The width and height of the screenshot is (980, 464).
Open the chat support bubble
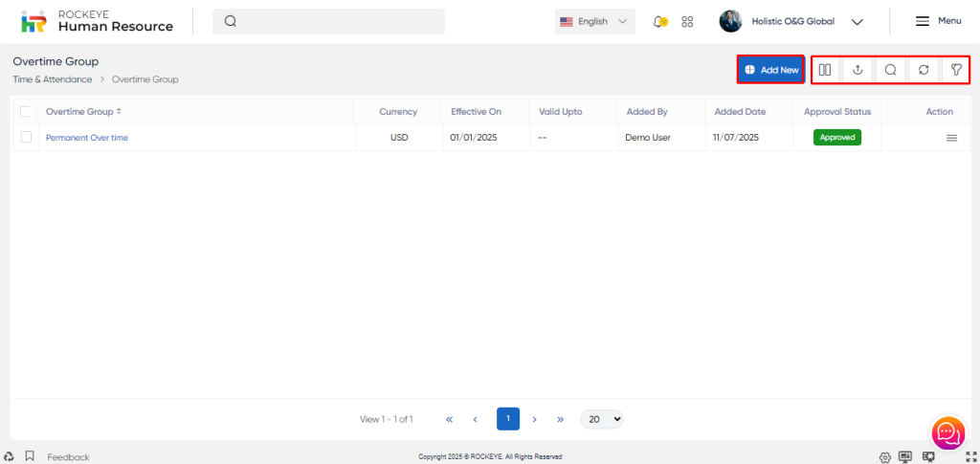(x=947, y=432)
